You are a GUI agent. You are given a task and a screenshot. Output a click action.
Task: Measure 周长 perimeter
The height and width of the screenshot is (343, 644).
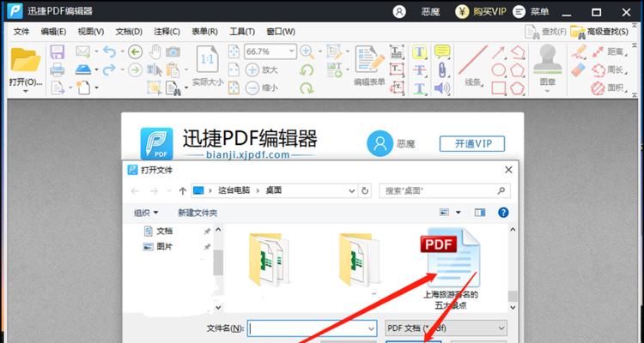610,70
